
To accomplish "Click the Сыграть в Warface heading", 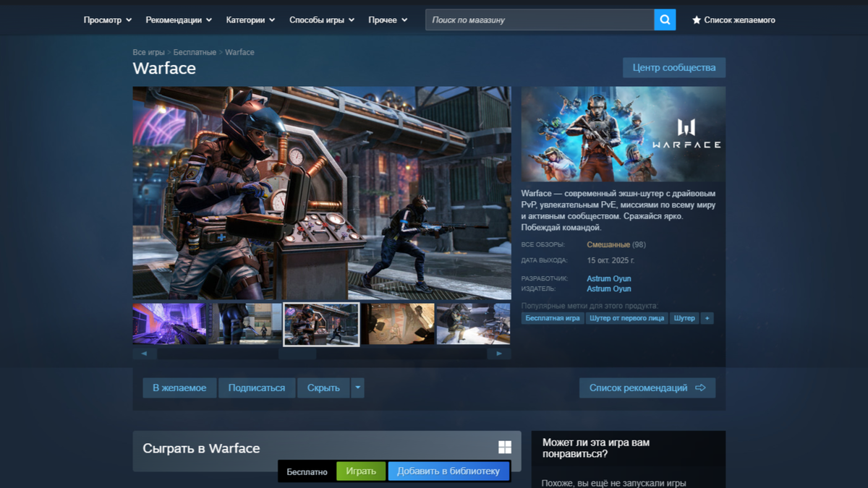I will (x=201, y=448).
